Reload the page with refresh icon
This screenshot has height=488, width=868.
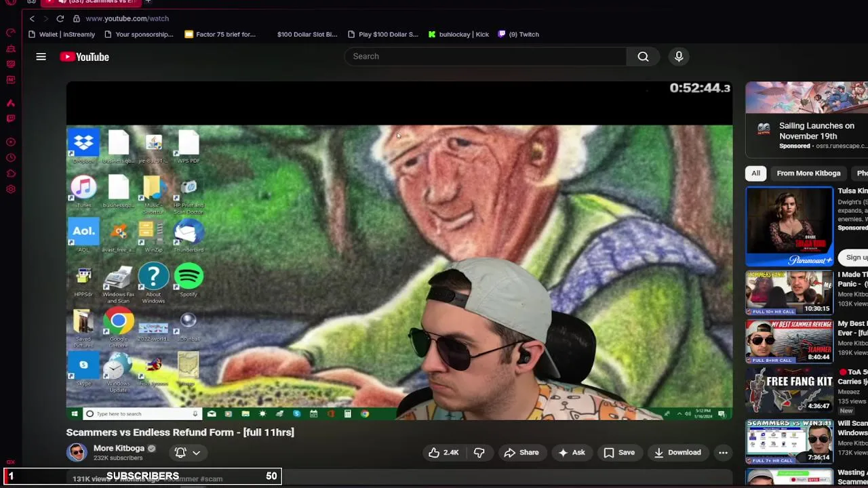tap(60, 18)
